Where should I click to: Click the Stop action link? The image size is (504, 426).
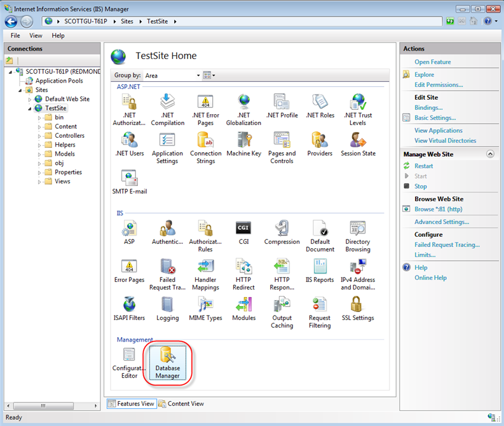click(421, 186)
